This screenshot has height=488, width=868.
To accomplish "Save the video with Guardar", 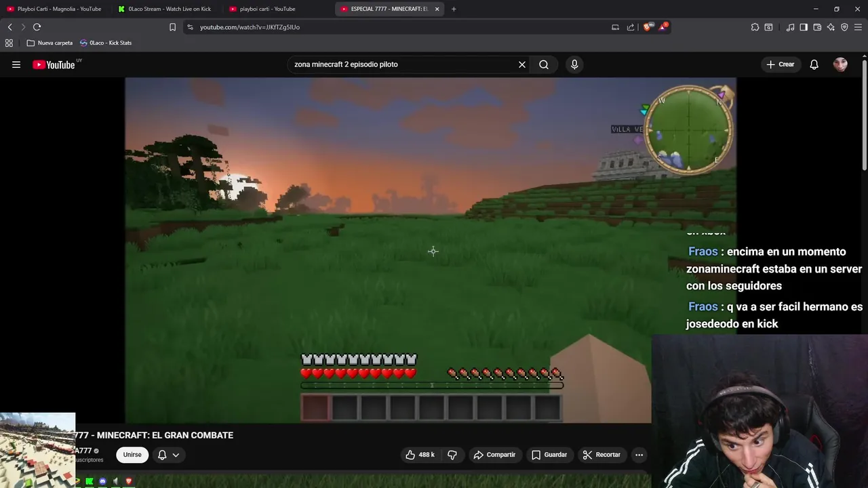I will pyautogui.click(x=549, y=455).
